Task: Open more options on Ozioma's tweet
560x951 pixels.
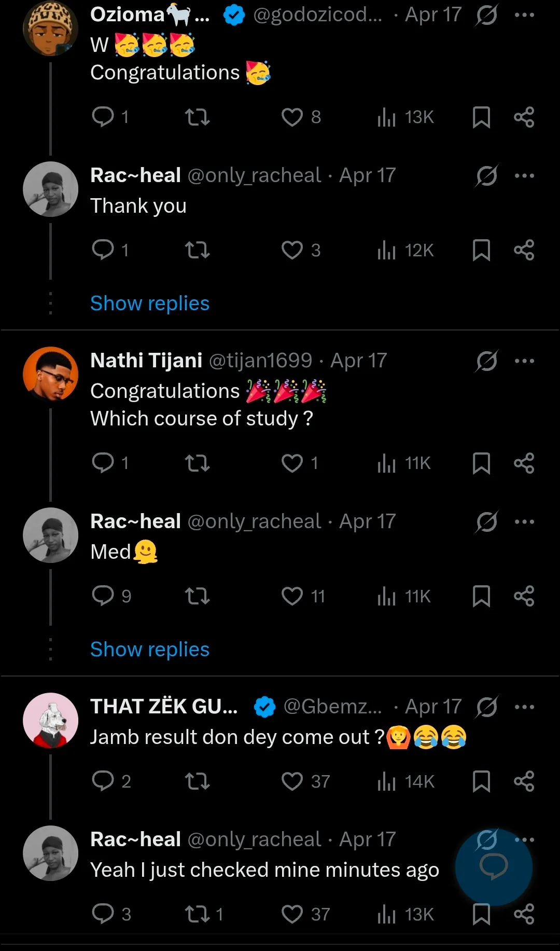Action: click(x=524, y=15)
